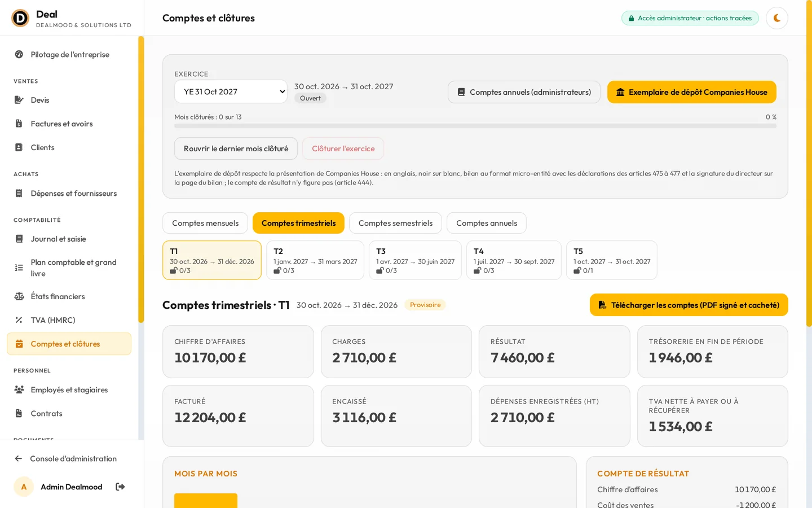The image size is (812, 508).
Task: Click the Clôturer l'exercice button
Action: click(x=343, y=148)
